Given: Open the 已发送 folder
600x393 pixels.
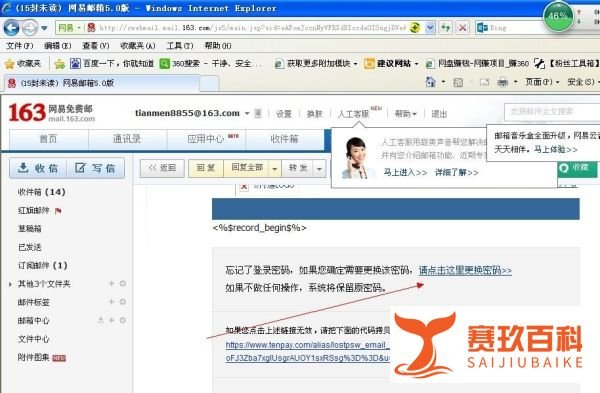Looking at the screenshot, I should 29,247.
